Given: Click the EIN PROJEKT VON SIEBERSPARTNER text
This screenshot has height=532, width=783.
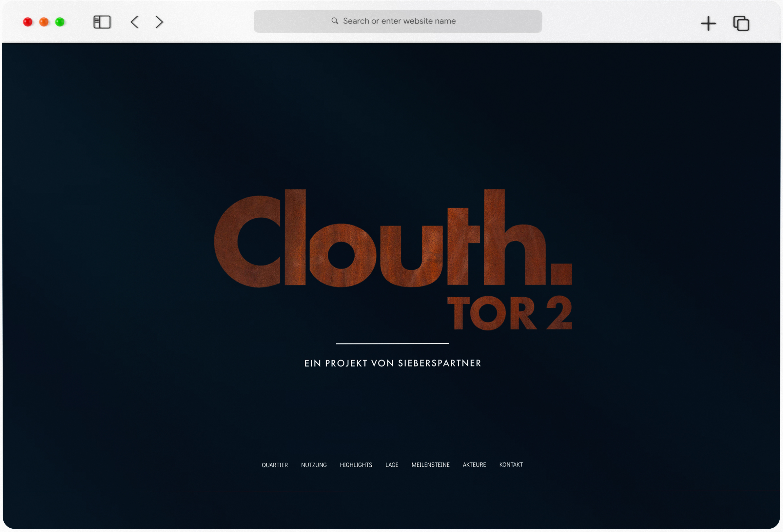Looking at the screenshot, I should [x=393, y=363].
